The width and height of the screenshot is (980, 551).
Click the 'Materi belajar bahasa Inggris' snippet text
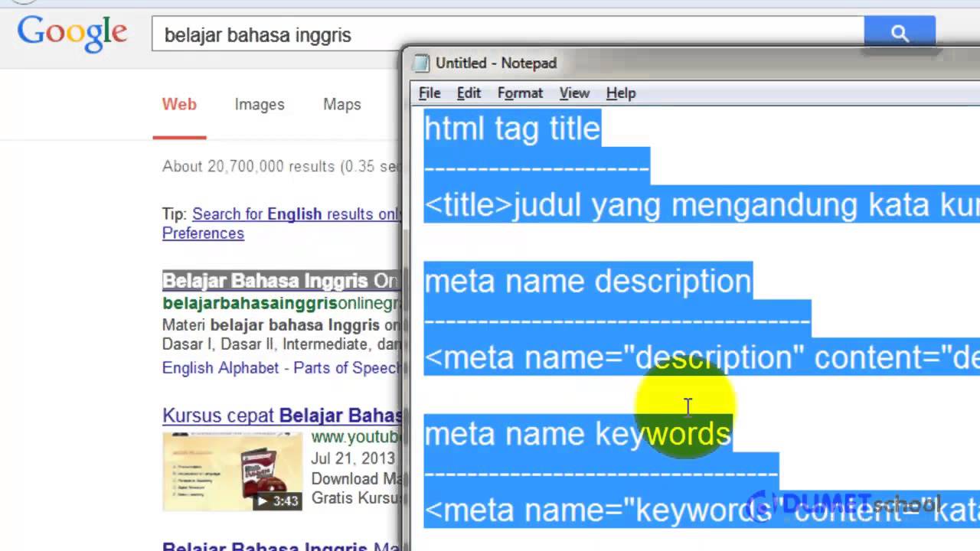(x=281, y=325)
